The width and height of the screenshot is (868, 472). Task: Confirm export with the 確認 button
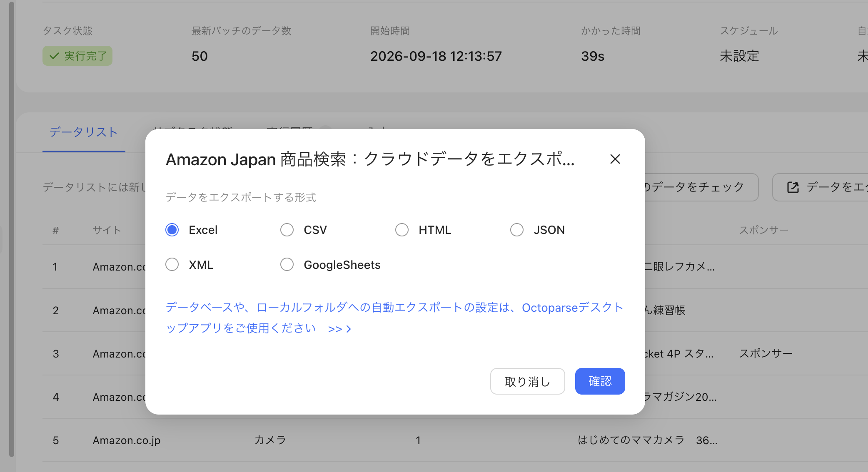pyautogui.click(x=600, y=381)
